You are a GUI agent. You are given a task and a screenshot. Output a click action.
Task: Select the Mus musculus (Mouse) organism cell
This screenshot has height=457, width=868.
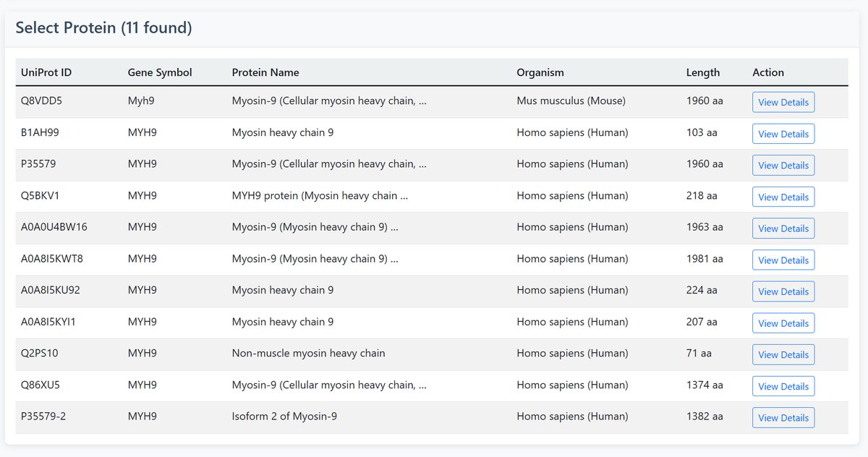571,101
